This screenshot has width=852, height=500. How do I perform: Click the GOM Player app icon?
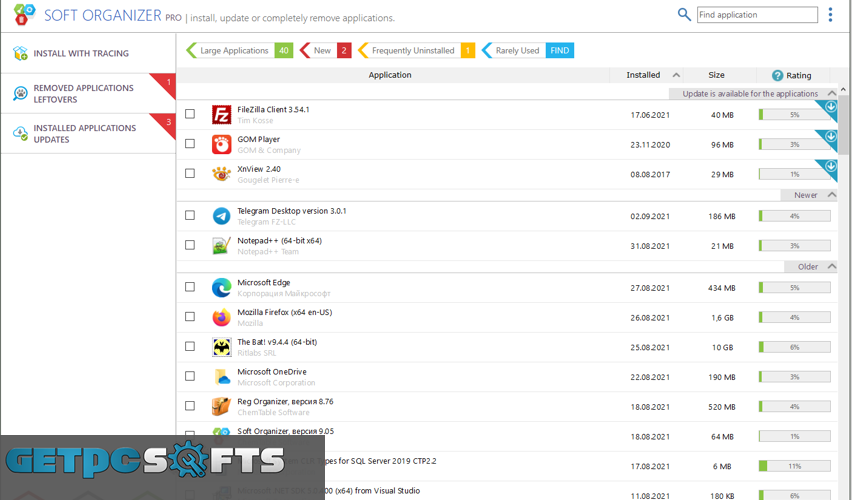click(x=221, y=145)
